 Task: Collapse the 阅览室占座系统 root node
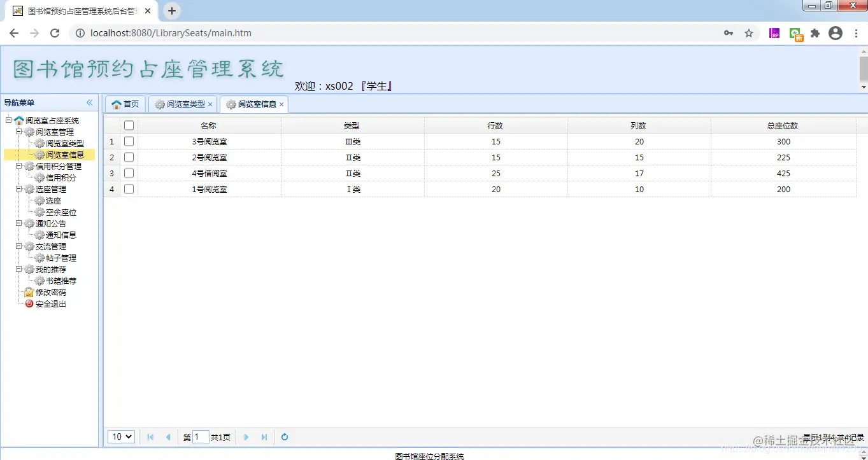[x=8, y=120]
